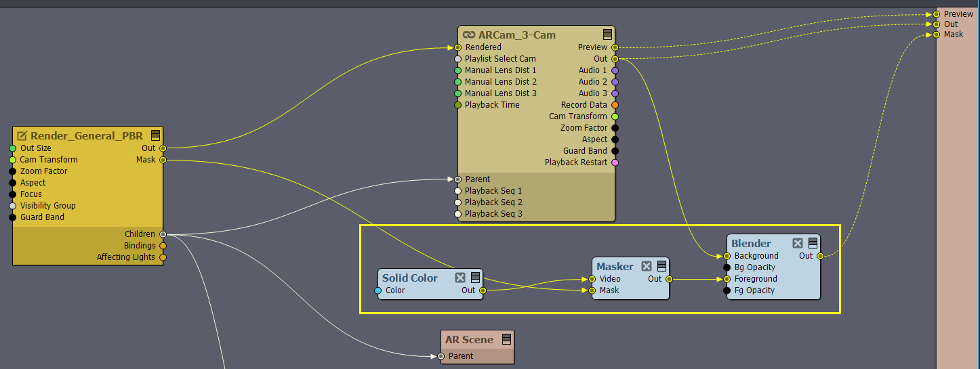Click the Parent input pin on AR Scene
This screenshot has height=369, width=980.
pyautogui.click(x=441, y=356)
